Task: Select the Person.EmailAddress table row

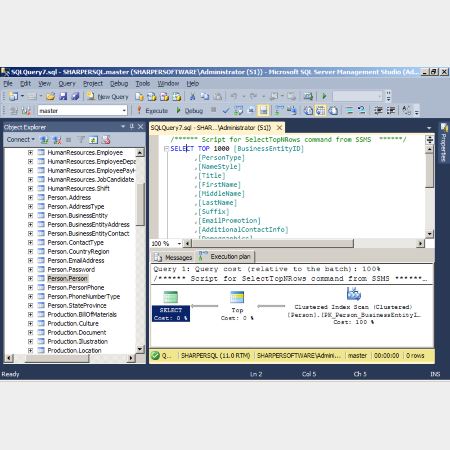Action: [x=76, y=260]
